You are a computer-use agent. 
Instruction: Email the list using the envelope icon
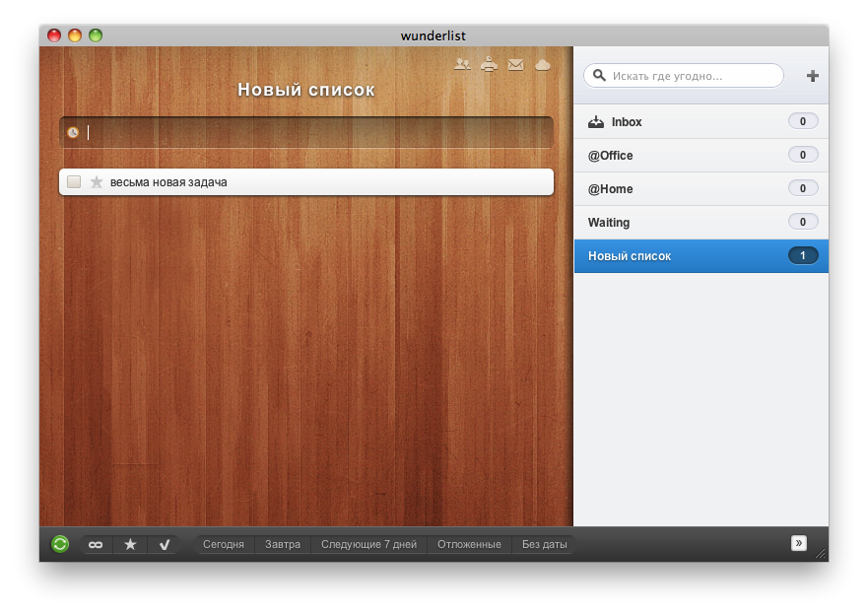point(515,65)
